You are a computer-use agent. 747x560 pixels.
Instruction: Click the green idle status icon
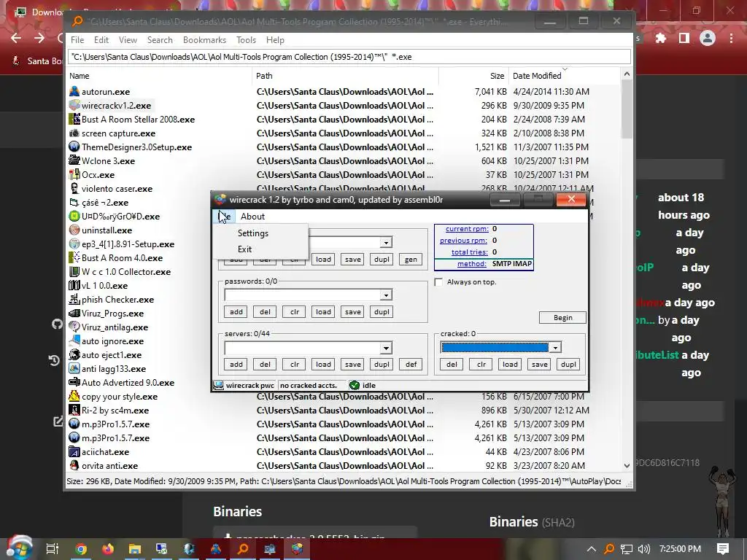point(355,385)
